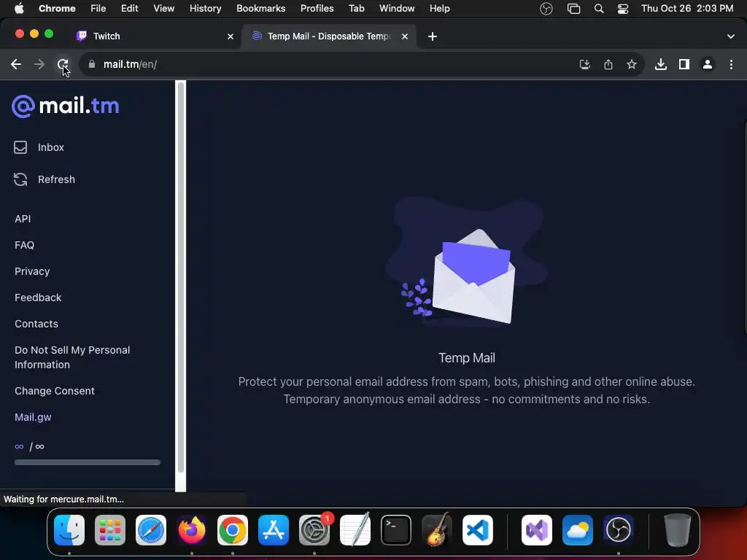747x560 pixels.
Task: Select the Temp Mail tab
Action: tap(329, 36)
